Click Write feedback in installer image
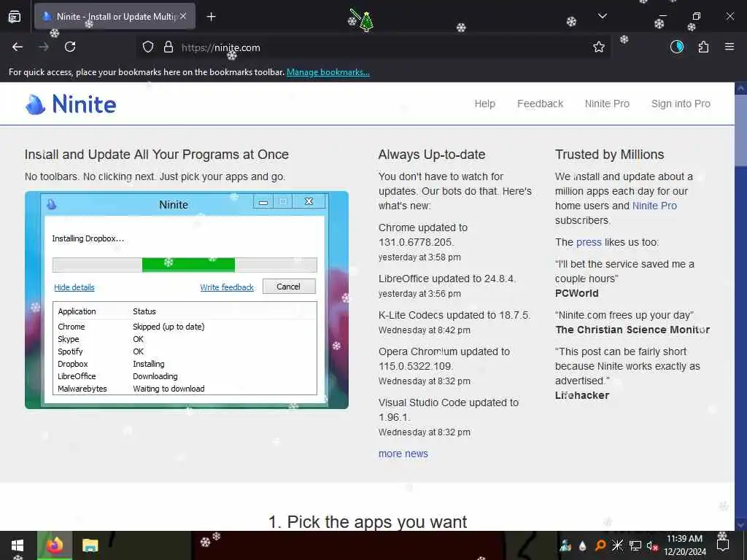 (x=227, y=287)
